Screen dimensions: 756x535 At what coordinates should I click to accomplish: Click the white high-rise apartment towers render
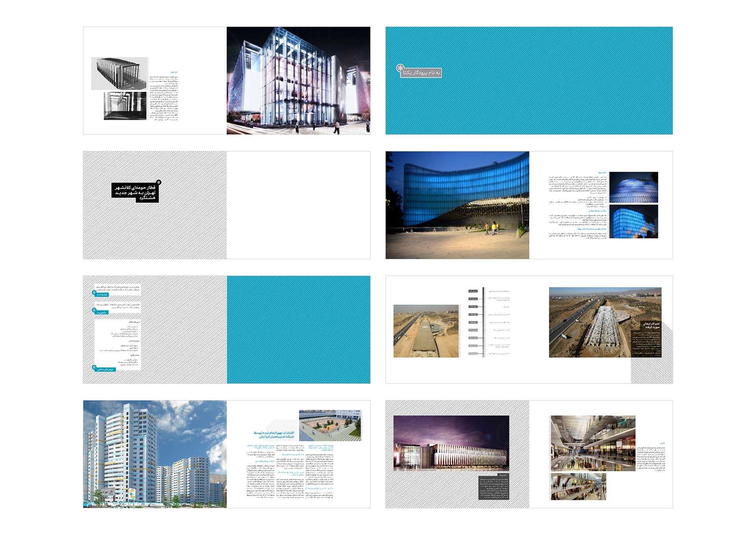(x=155, y=454)
